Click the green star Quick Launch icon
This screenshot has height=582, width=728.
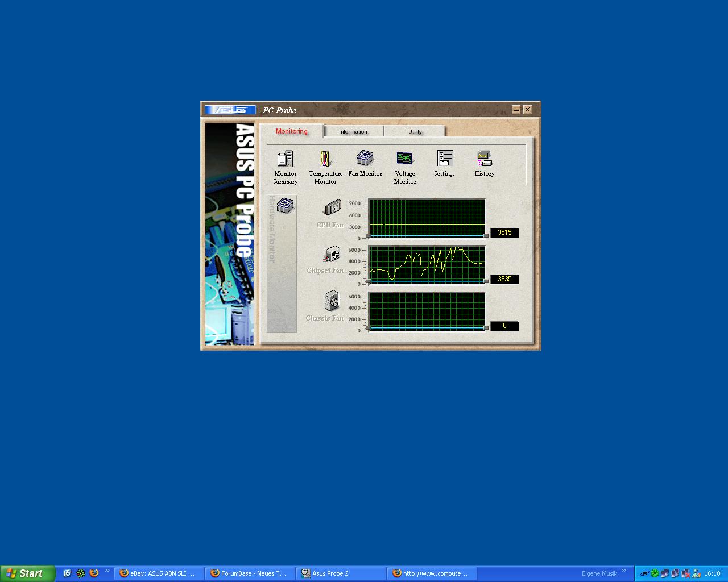pos(80,573)
